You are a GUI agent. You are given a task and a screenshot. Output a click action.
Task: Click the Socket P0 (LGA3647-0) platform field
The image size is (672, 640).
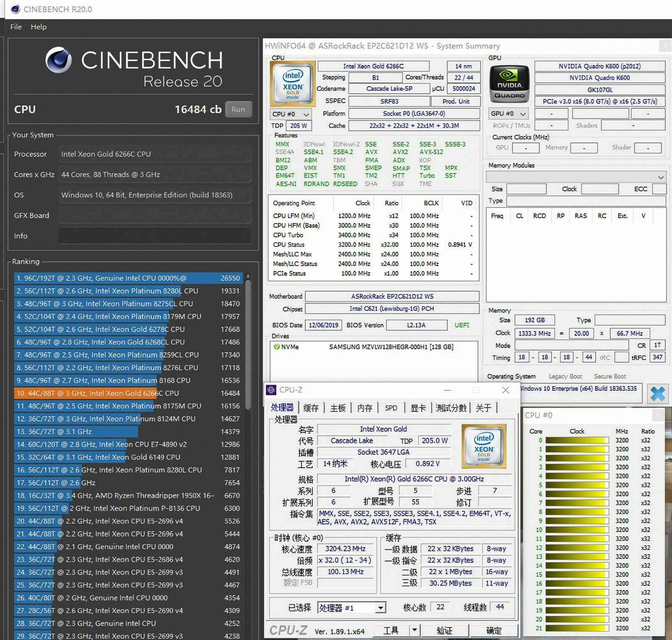pyautogui.click(x=414, y=113)
